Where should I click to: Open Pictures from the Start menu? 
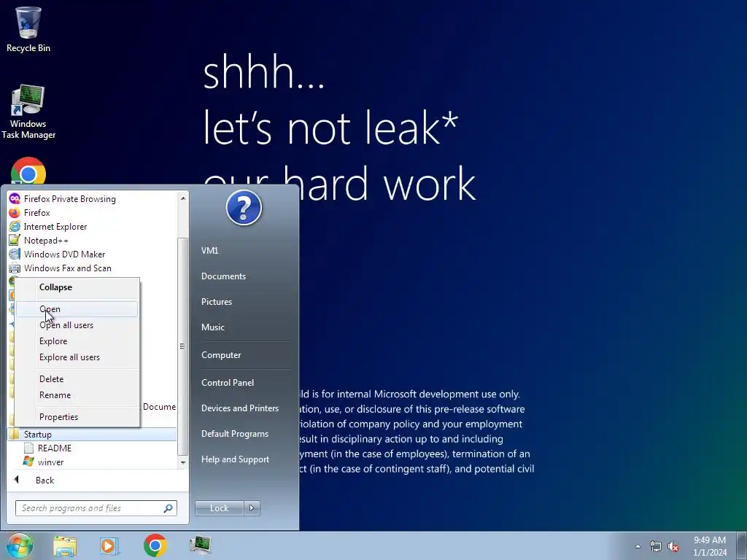(x=217, y=301)
